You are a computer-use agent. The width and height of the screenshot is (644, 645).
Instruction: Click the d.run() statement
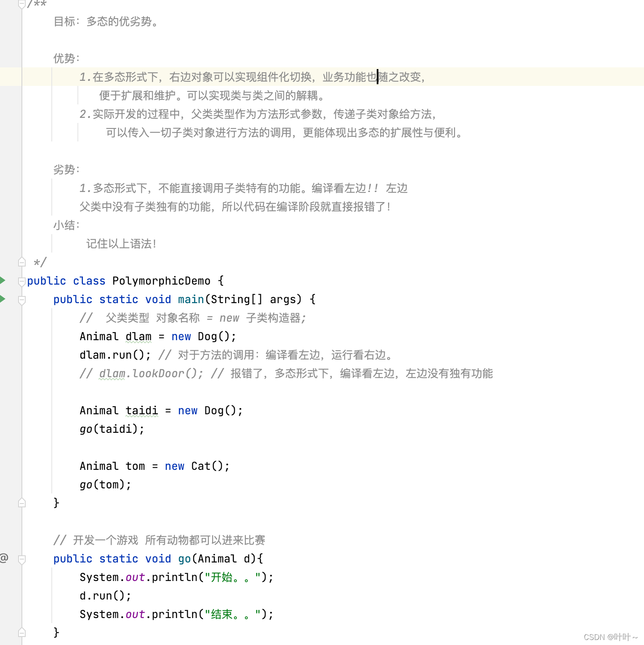tap(105, 596)
